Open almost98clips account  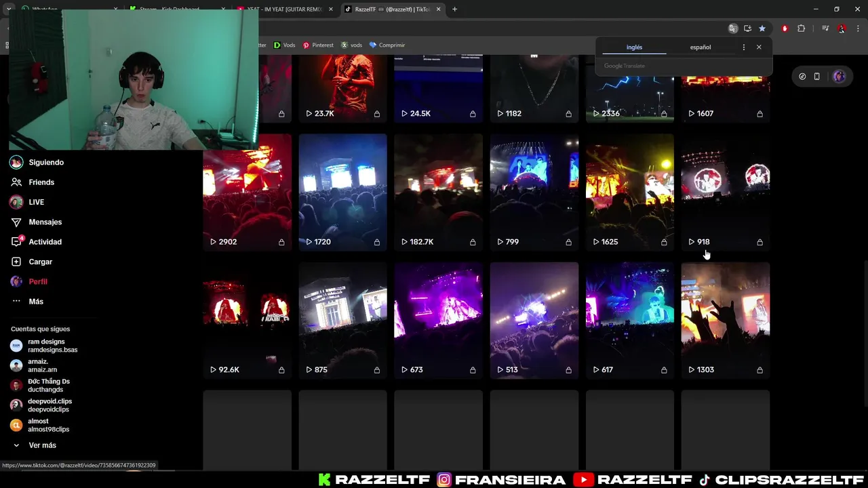click(x=40, y=425)
